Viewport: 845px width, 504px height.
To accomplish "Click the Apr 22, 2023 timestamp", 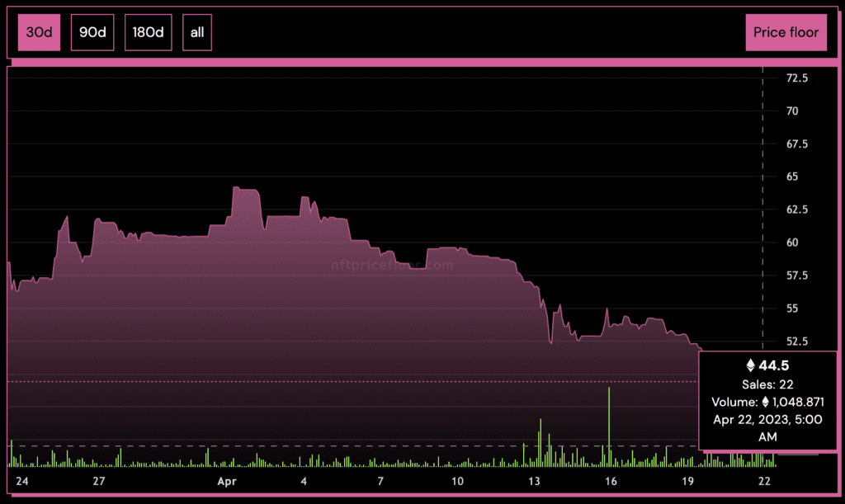I will point(767,428).
